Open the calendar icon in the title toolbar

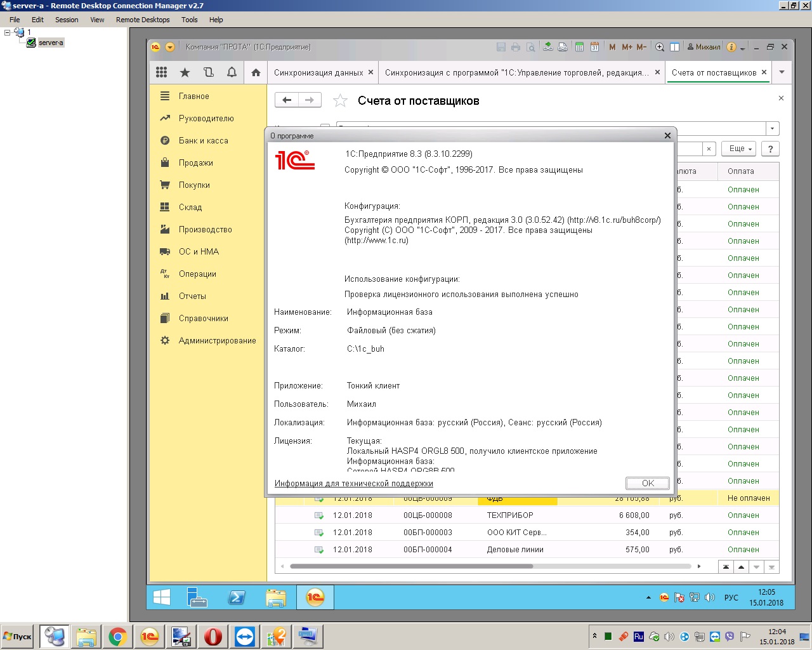pos(594,47)
